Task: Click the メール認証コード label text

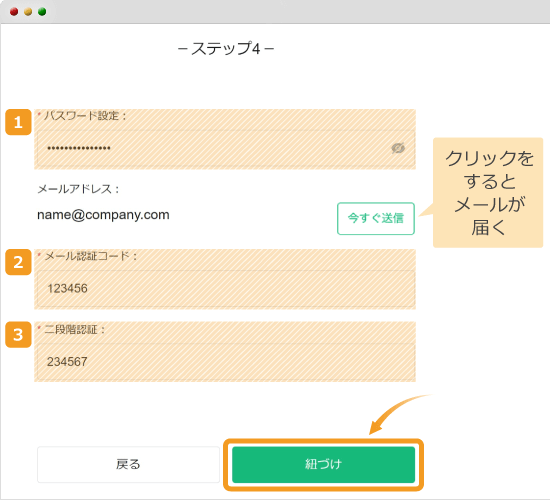Action: (x=91, y=256)
